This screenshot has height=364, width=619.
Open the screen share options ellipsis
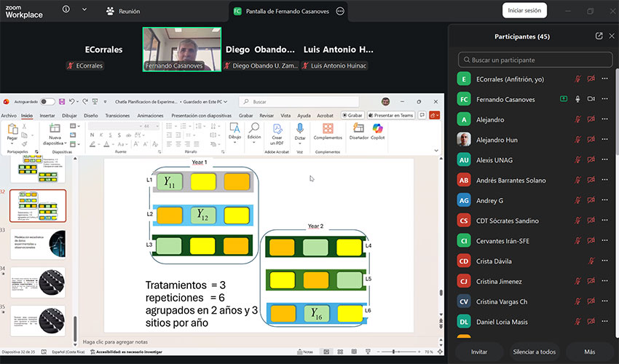[x=339, y=11]
